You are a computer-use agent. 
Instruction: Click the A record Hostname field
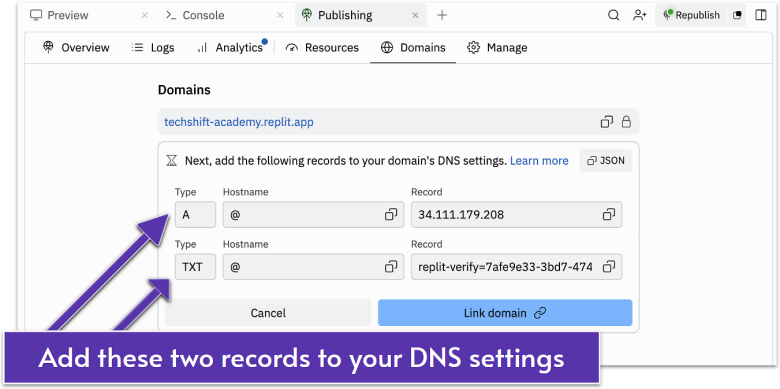313,214
